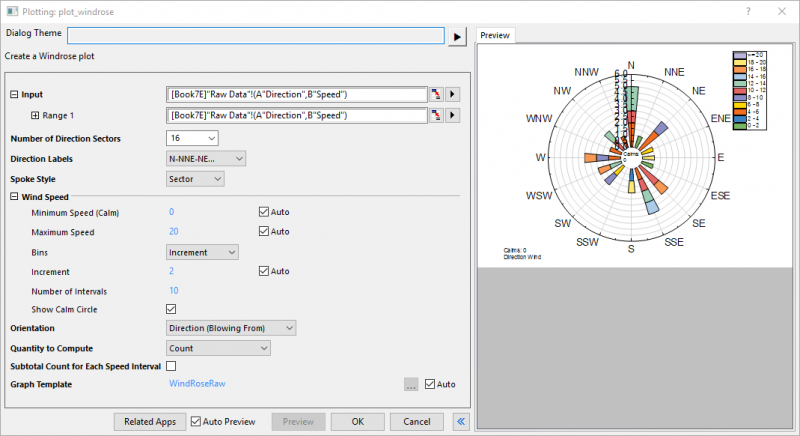
Task: Open the Orientation dropdown list
Action: click(231, 328)
